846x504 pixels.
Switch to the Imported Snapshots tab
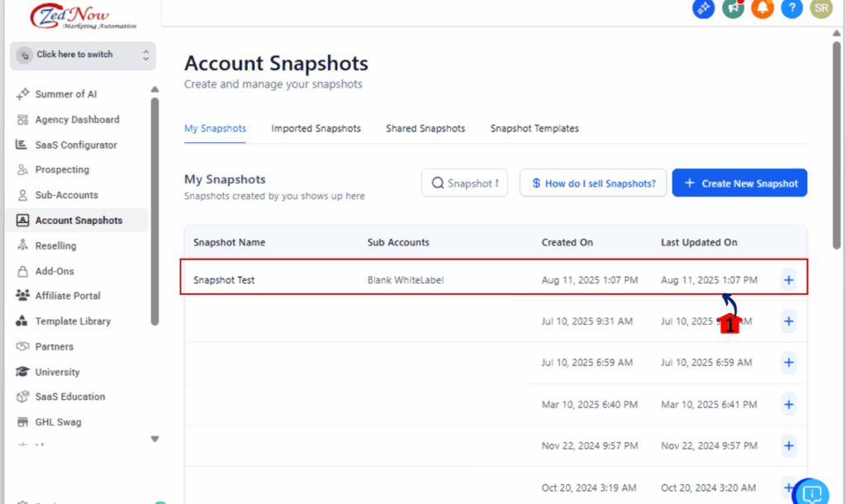(316, 128)
